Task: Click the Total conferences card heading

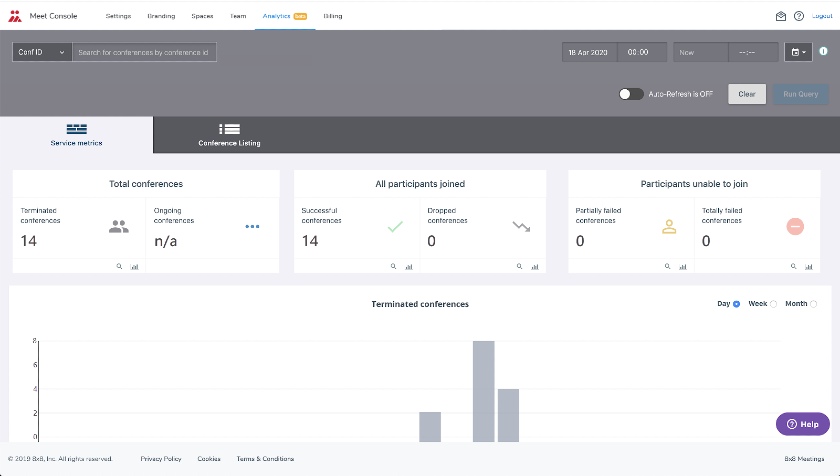Action: 146,184
